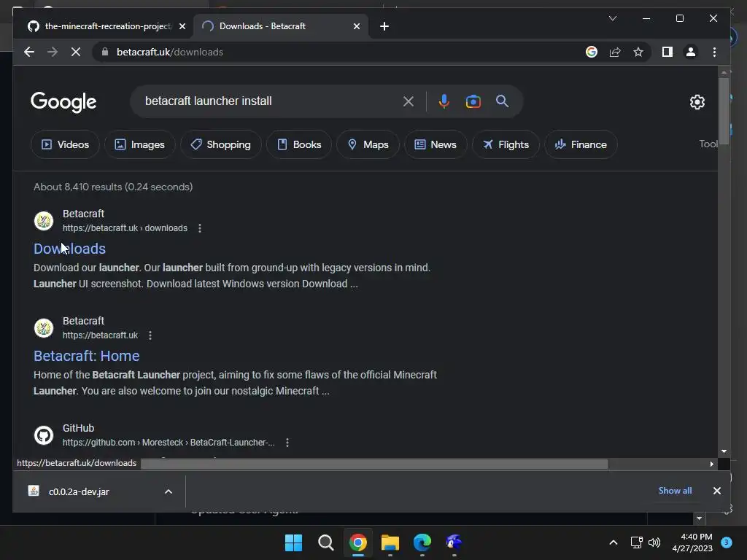Filter results by Maps

pyautogui.click(x=368, y=145)
